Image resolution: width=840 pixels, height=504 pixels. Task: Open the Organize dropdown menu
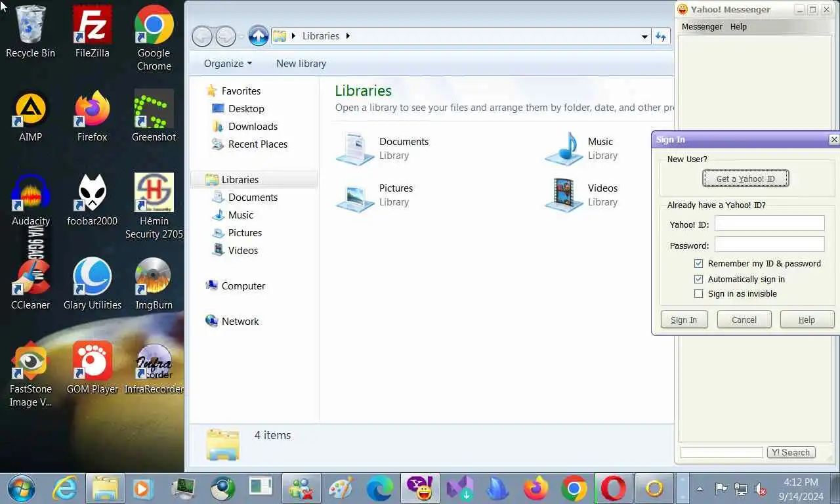(228, 64)
